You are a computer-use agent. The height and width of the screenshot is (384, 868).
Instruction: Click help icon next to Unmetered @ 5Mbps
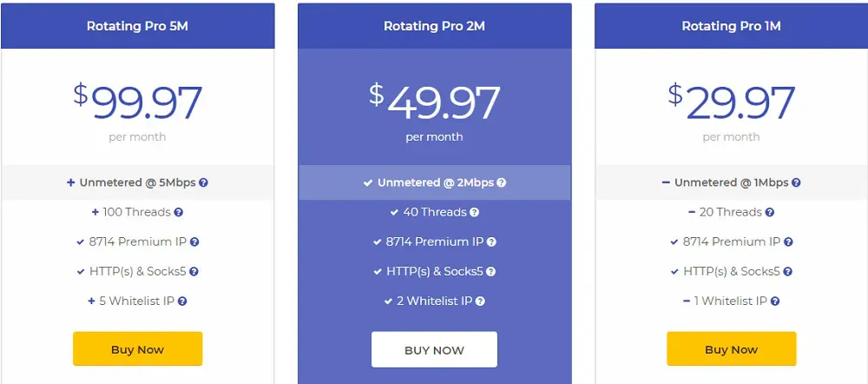coord(204,182)
